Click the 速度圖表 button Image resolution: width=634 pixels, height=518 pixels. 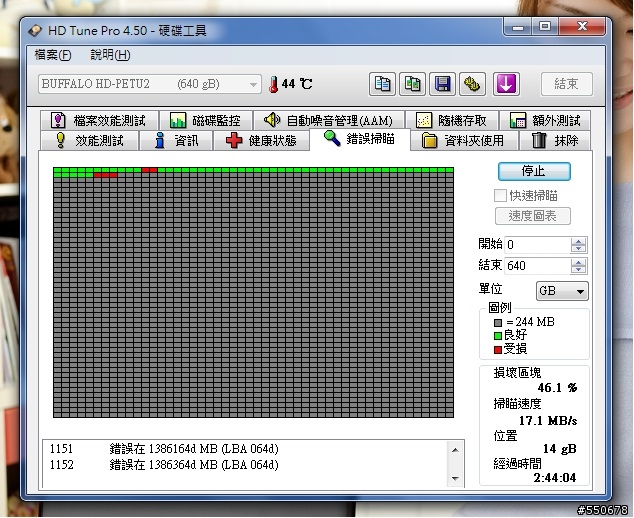click(533, 216)
